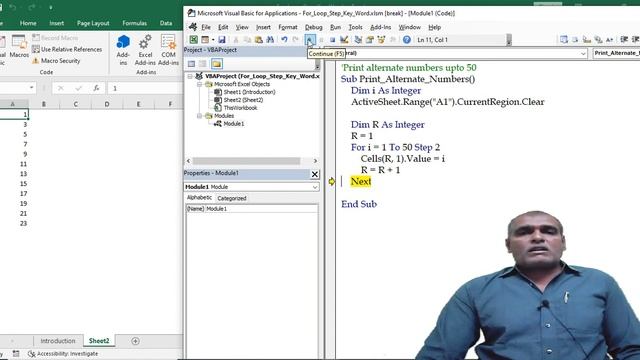
Task: Click the Excel icon at VBA menu bar left
Action: 193,27
